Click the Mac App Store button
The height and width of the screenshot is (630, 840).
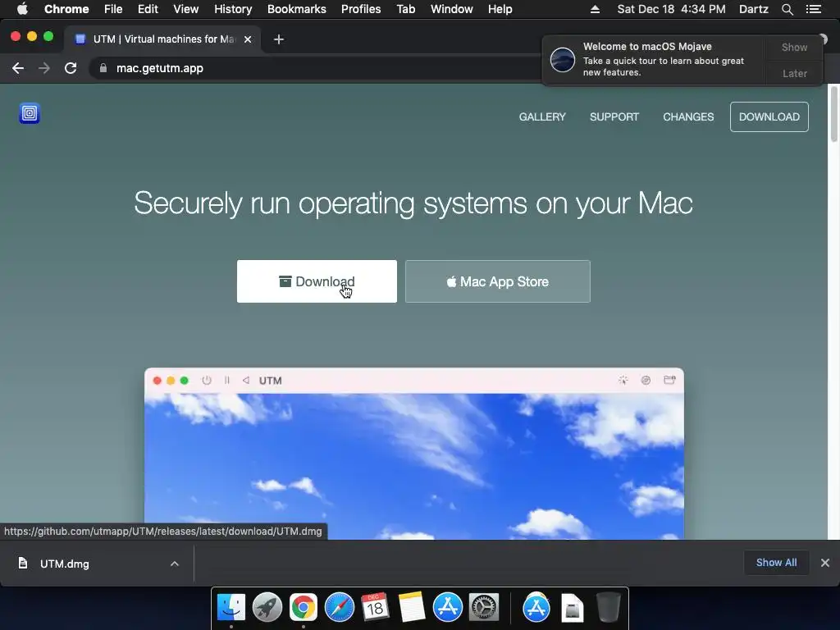[x=498, y=281]
